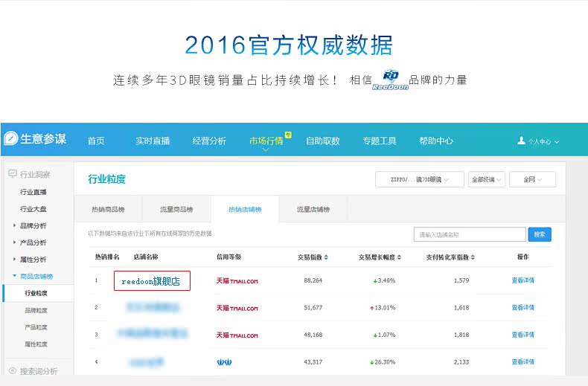The height and width of the screenshot is (386, 588).
Task: Expand 产品分析 in the sidebar
Action: point(14,242)
